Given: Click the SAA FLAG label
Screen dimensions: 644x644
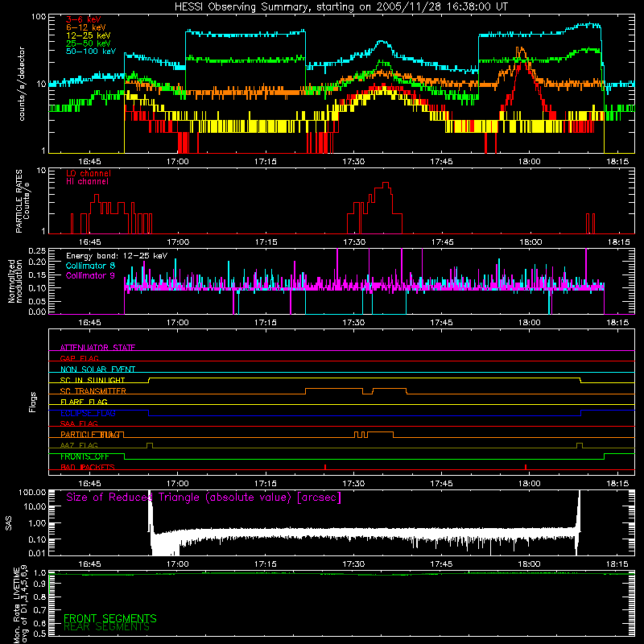Looking at the screenshot, I should (x=79, y=423).
